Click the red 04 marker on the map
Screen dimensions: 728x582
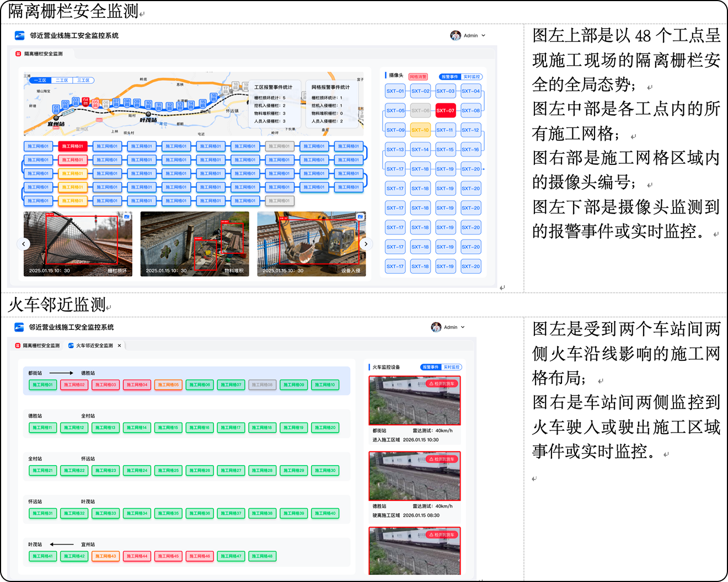tap(85, 102)
